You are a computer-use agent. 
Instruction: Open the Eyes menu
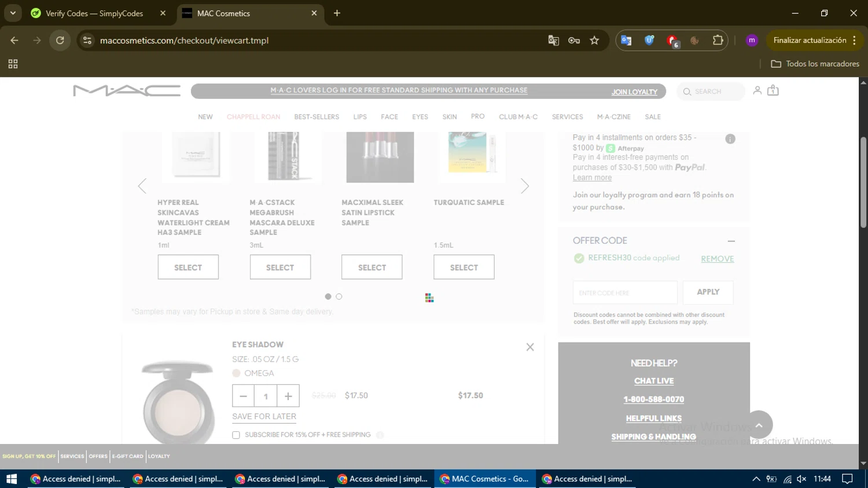(420, 117)
